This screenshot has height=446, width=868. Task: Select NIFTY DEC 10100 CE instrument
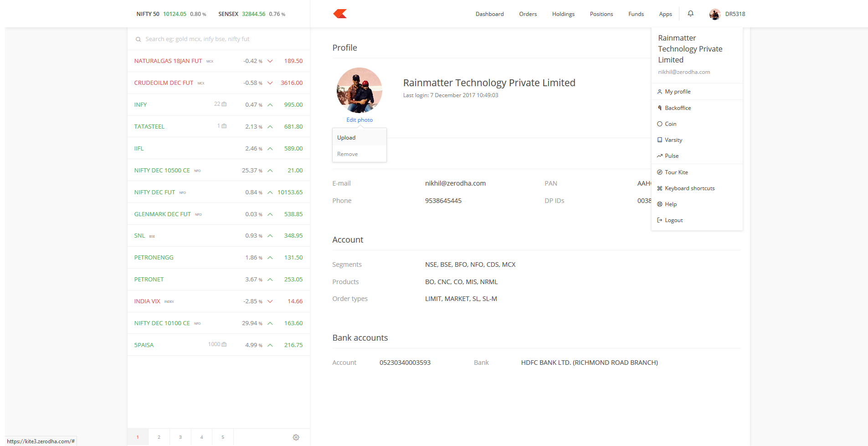[219, 323]
